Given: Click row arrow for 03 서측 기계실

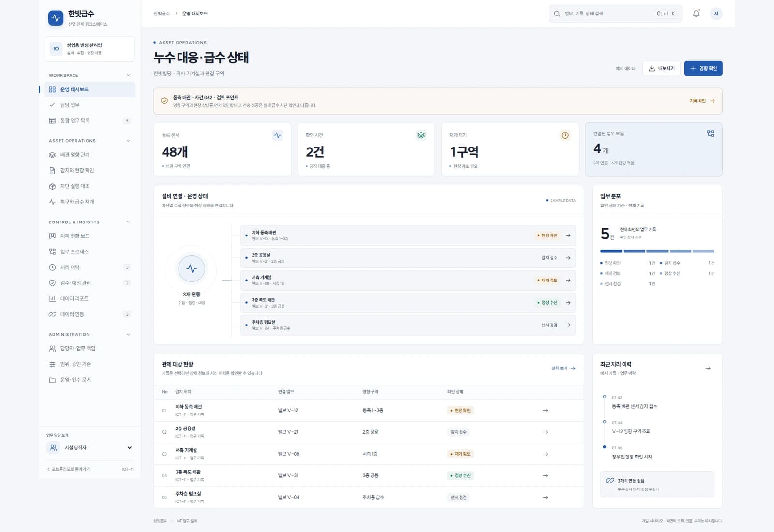Looking at the screenshot, I should [545, 454].
